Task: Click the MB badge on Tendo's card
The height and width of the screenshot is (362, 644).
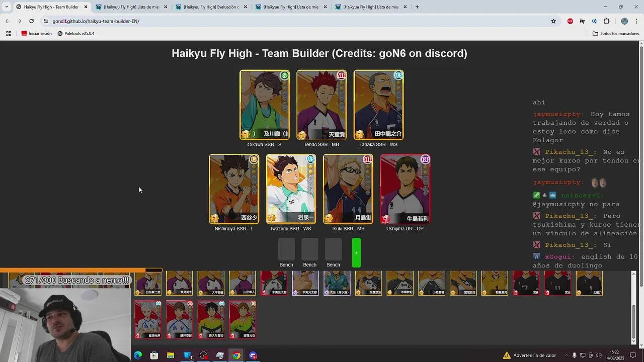Action: coord(341,75)
